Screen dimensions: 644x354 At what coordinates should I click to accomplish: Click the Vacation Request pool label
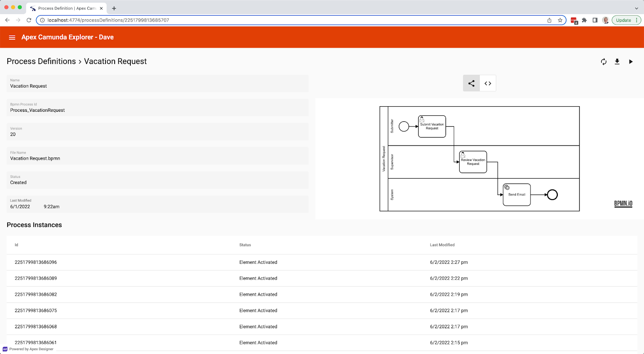point(384,158)
